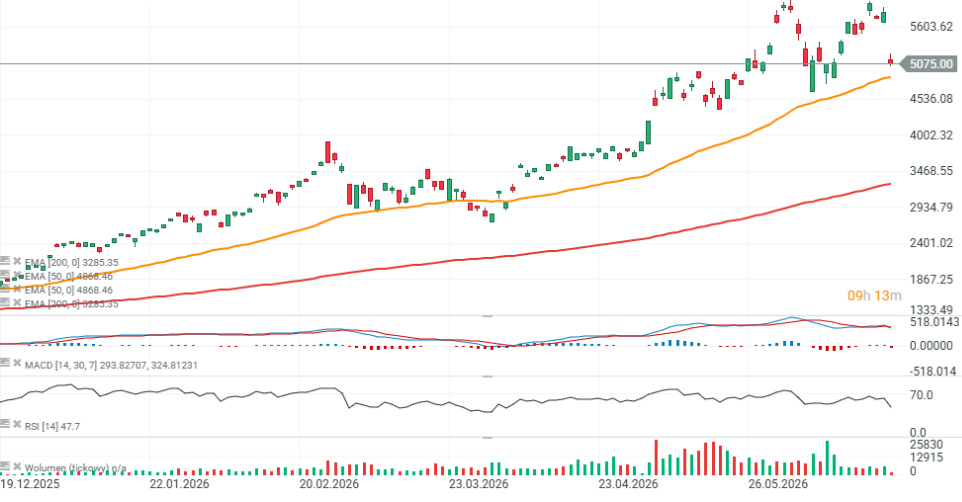The height and width of the screenshot is (502, 962).
Task: Grab the divider handle above RSI pane
Action: (x=488, y=377)
